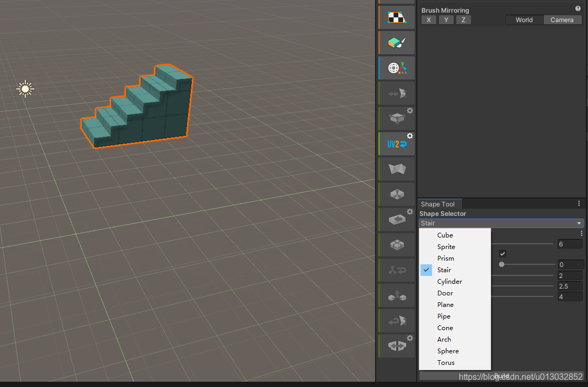Image resolution: width=588 pixels, height=387 pixels.
Task: Click the input field showing 4
Action: click(570, 297)
